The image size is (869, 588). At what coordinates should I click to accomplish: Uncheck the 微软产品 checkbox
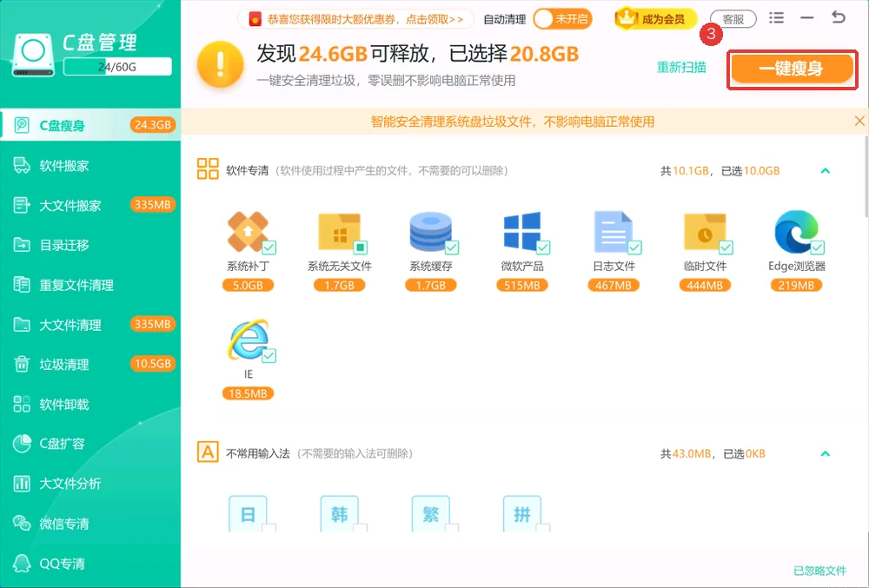coord(543,247)
